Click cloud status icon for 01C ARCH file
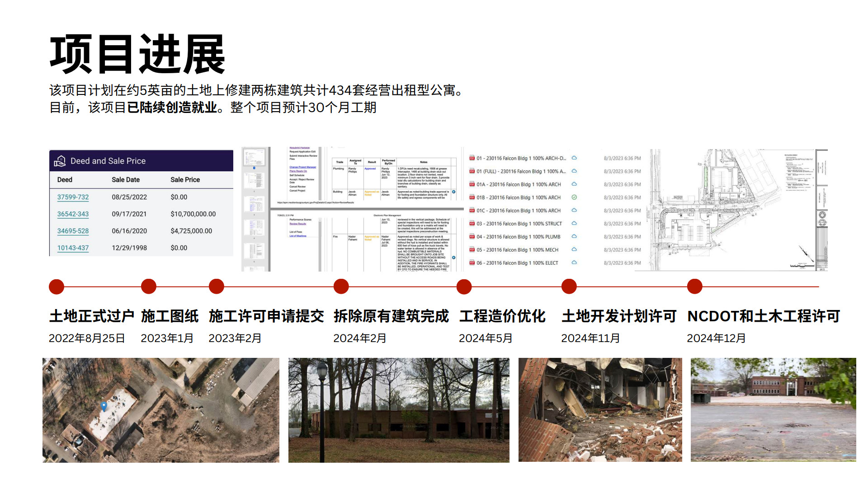 (x=574, y=210)
